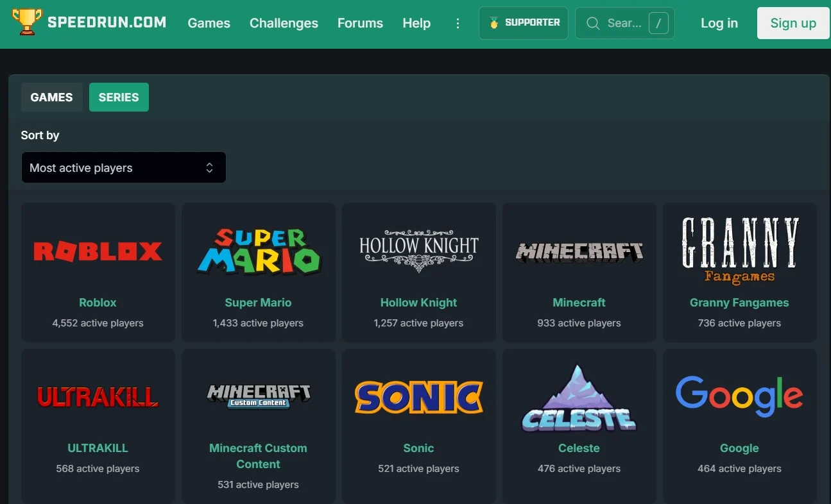Click the Celeste mountain logo image

click(x=579, y=398)
